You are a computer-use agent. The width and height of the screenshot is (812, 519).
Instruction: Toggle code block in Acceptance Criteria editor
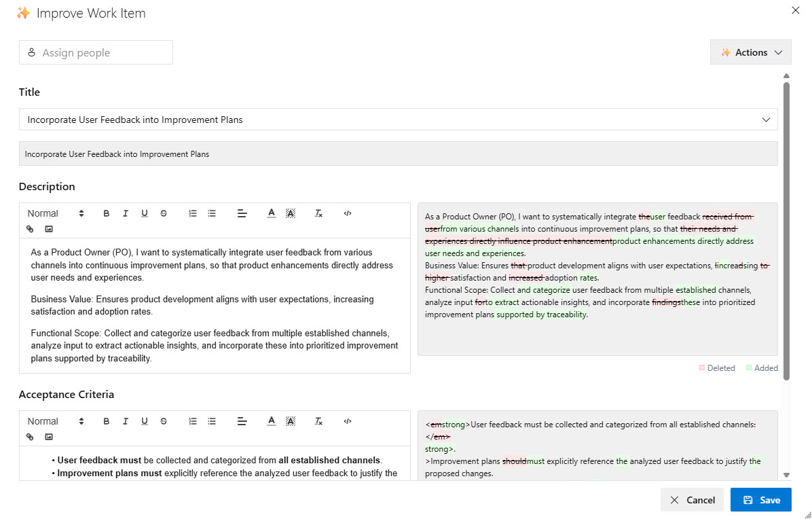[x=348, y=421]
